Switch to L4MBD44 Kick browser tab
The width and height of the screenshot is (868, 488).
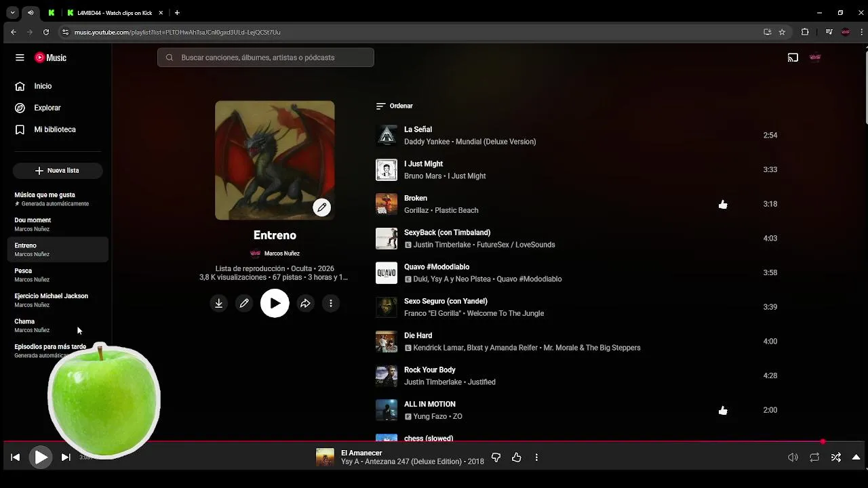click(x=115, y=13)
